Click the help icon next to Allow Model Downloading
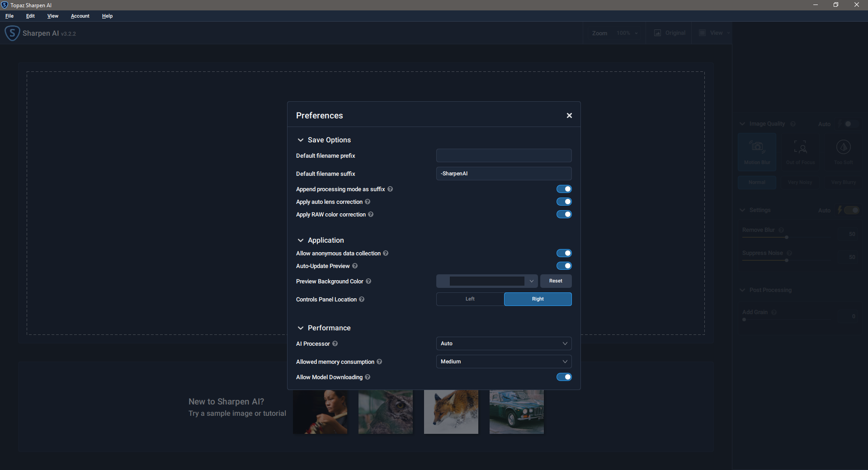This screenshot has height=470, width=868. point(368,377)
